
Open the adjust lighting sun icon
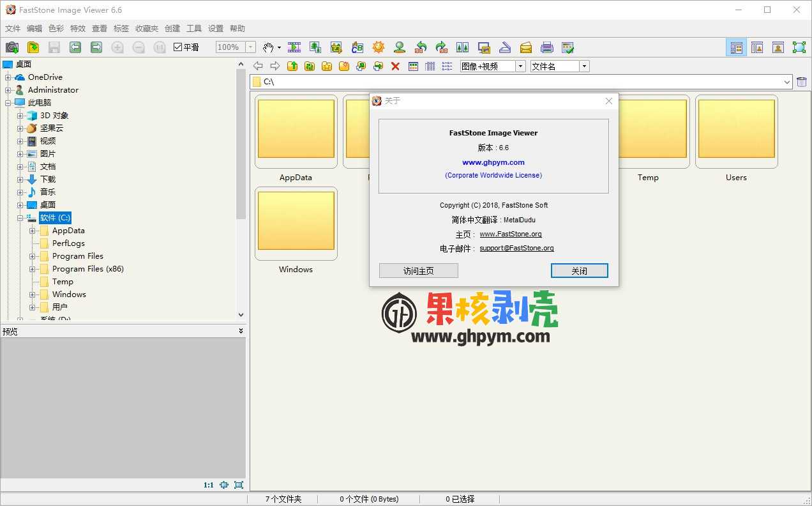pos(379,47)
